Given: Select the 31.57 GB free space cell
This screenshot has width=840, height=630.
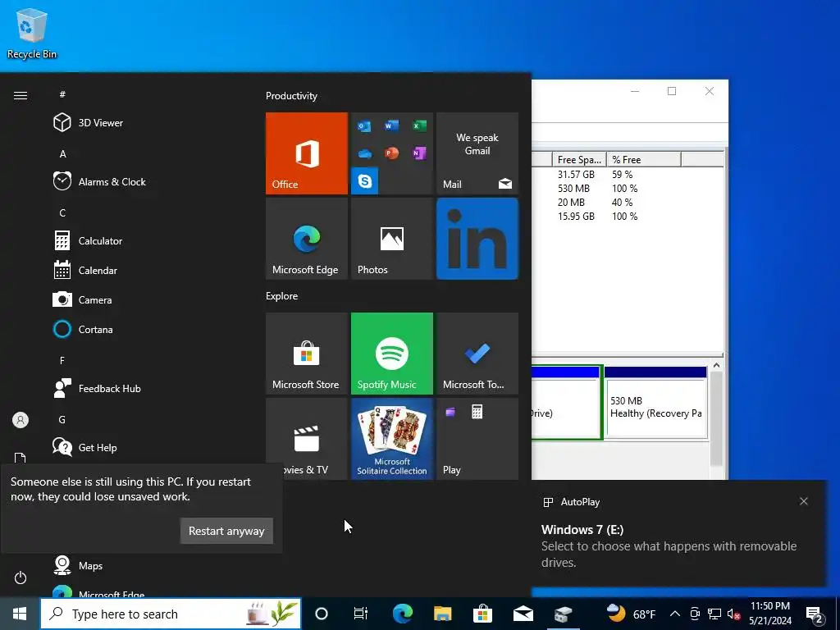Looking at the screenshot, I should point(576,175).
